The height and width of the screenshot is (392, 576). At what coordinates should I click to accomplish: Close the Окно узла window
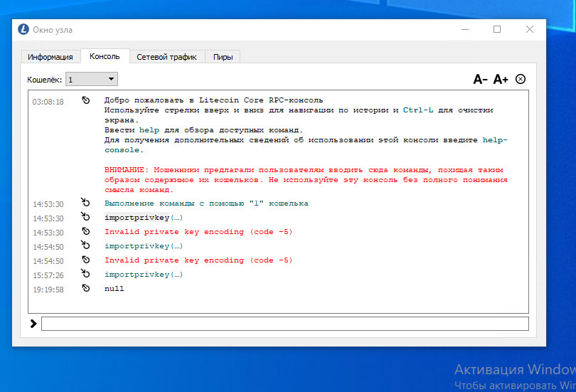tap(529, 29)
